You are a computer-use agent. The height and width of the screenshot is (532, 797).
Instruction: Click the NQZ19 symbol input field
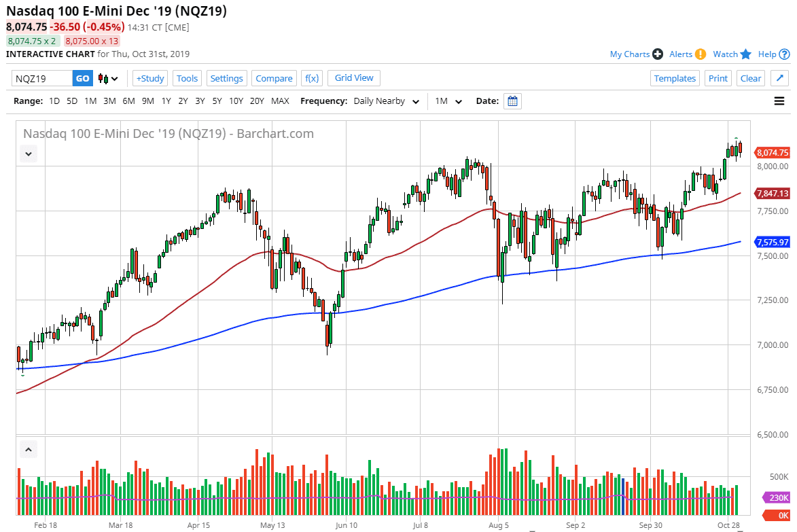click(42, 79)
